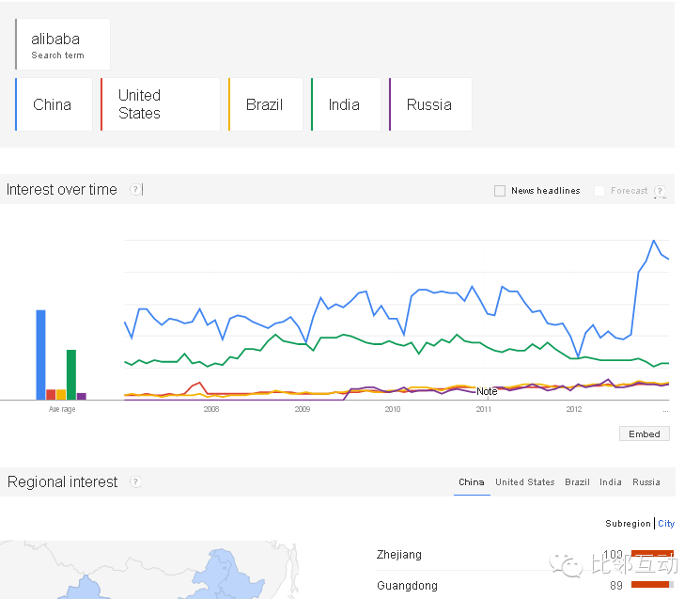The width and height of the screenshot is (700, 599).
Task: Select the United States location box
Action: 161,104
